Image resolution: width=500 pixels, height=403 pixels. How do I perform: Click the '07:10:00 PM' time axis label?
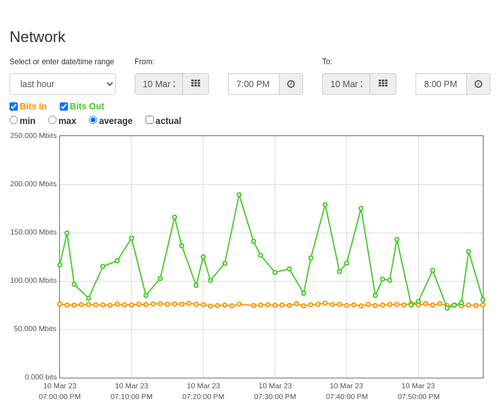(131, 397)
